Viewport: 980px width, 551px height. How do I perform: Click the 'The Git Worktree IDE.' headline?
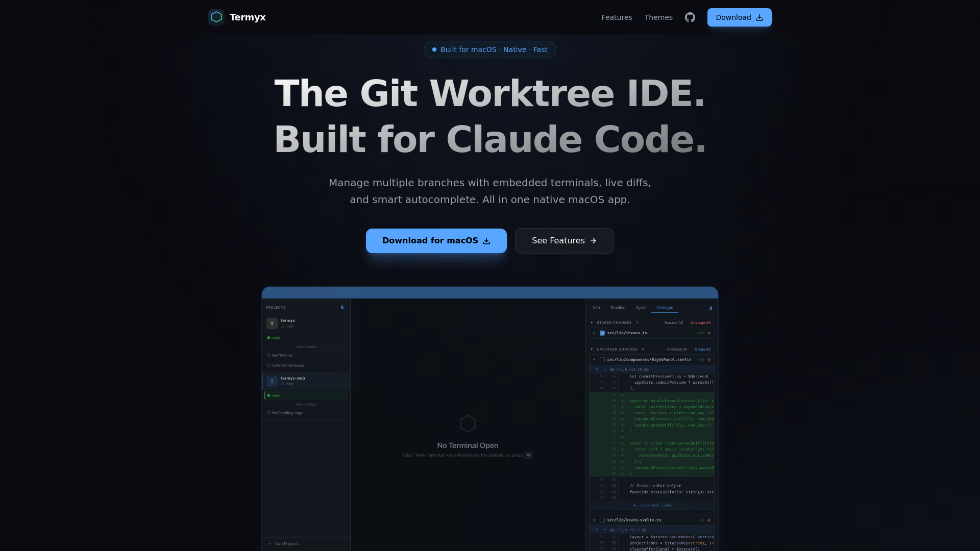490,93
